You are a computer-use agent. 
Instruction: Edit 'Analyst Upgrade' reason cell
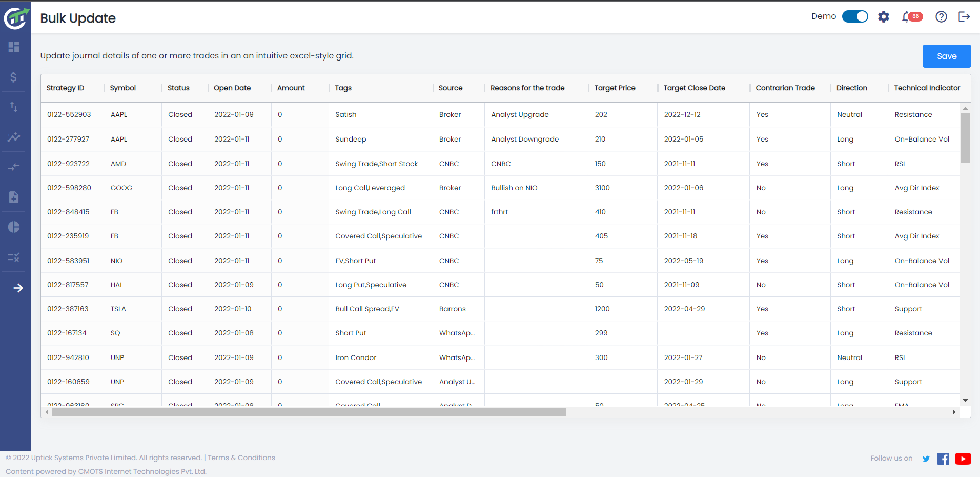pyautogui.click(x=536, y=114)
